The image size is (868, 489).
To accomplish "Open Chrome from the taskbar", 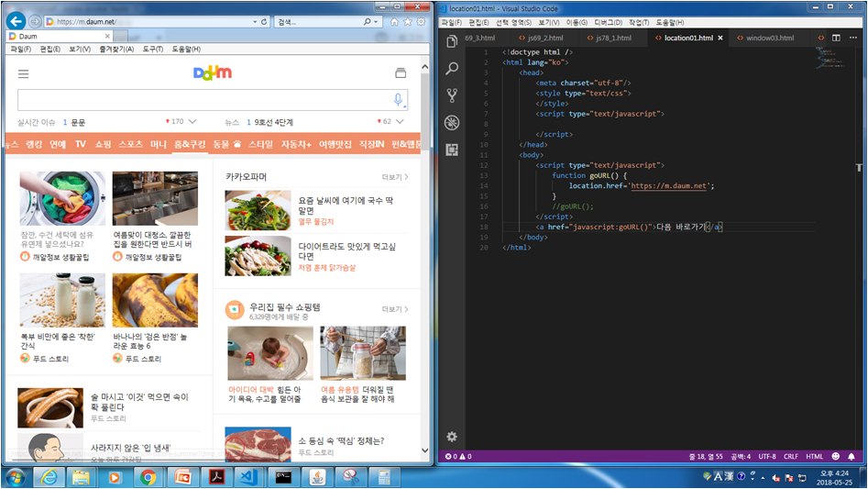I will [148, 477].
